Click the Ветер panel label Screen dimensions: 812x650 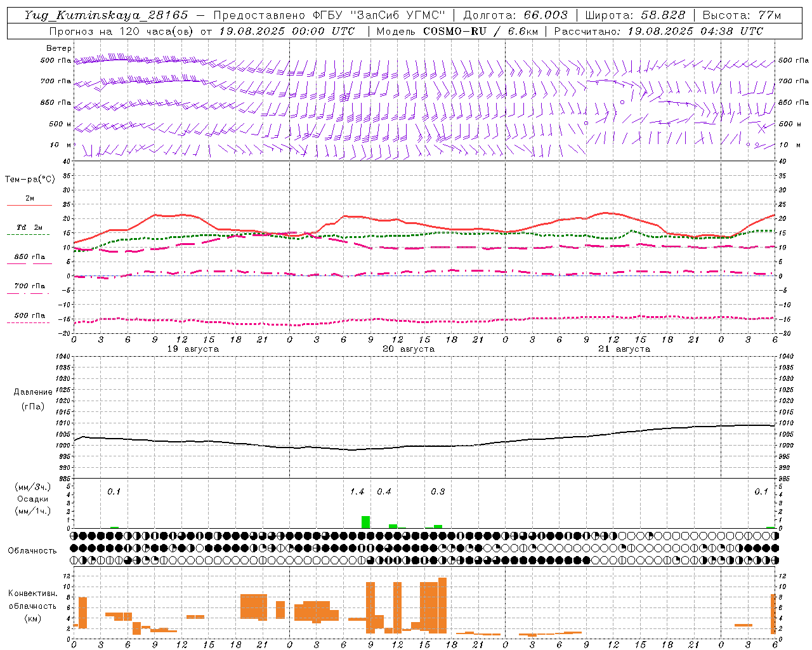pyautogui.click(x=59, y=48)
